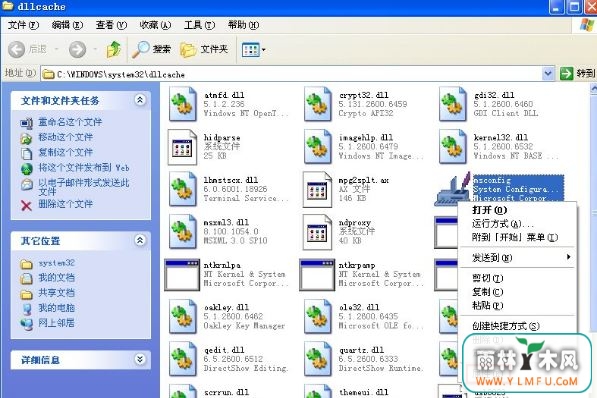Open the 帮助(H) menu
This screenshot has width=597, height=398.
pyautogui.click(x=244, y=25)
